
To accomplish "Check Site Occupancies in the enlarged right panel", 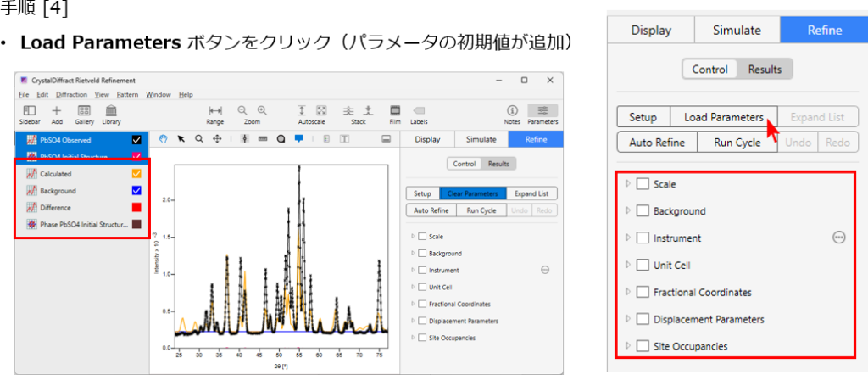I will 643,346.
